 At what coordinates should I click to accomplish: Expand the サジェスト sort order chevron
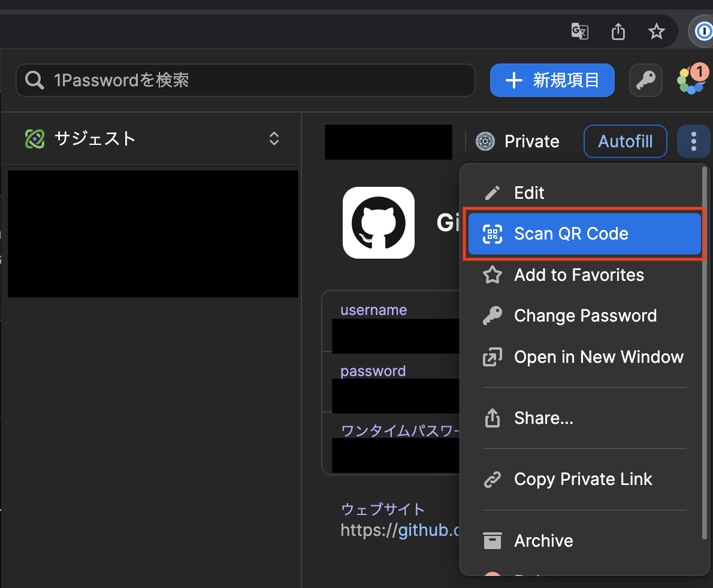coord(274,138)
